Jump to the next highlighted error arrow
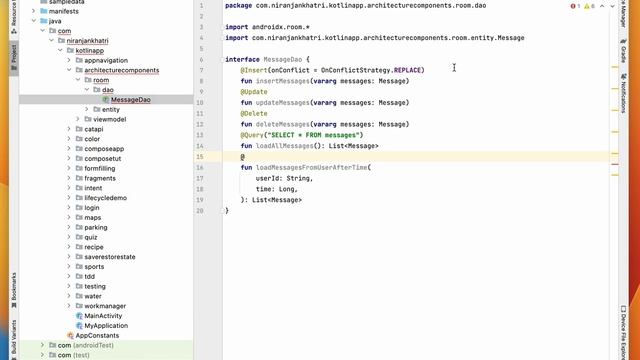The height and width of the screenshot is (360, 640). [x=612, y=6]
